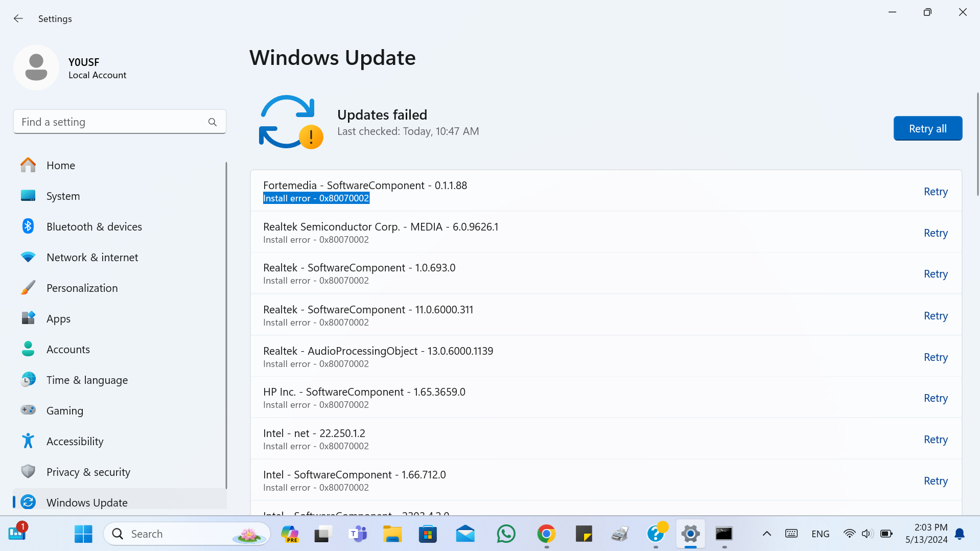Retry the Fortemedia SoftwareComponent update
The image size is (980, 551).
click(x=935, y=192)
